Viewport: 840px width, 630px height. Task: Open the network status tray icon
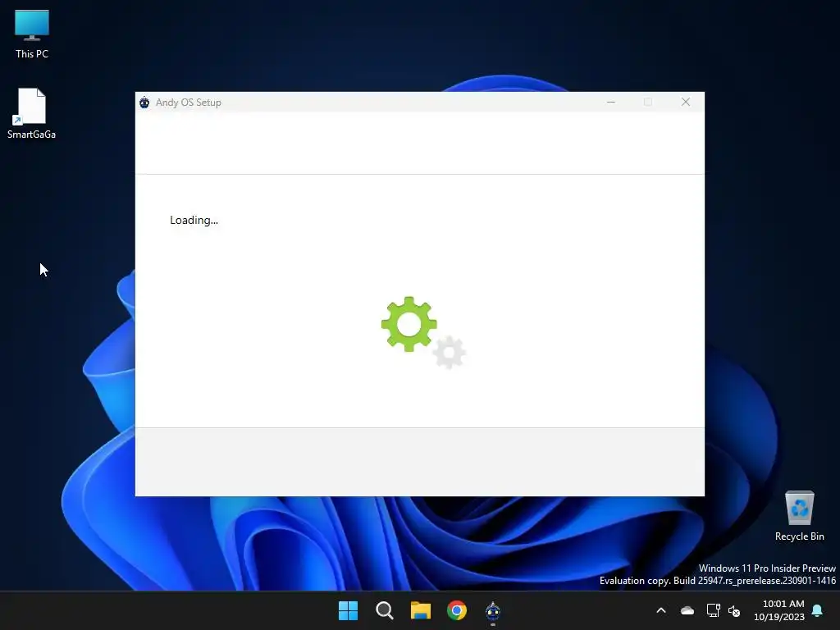click(x=713, y=610)
